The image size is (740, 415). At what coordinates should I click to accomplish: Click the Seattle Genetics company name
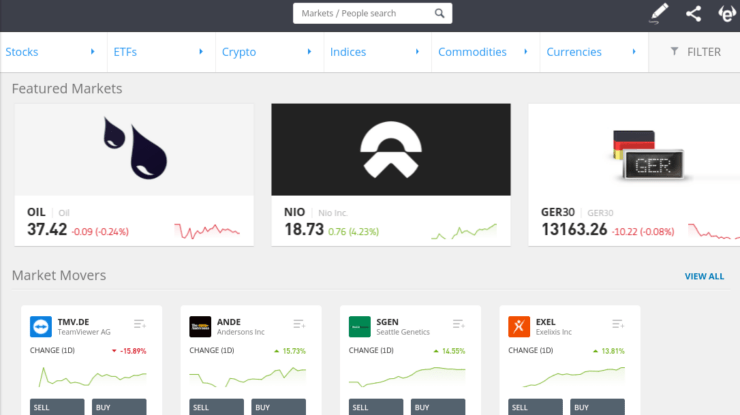click(x=403, y=332)
